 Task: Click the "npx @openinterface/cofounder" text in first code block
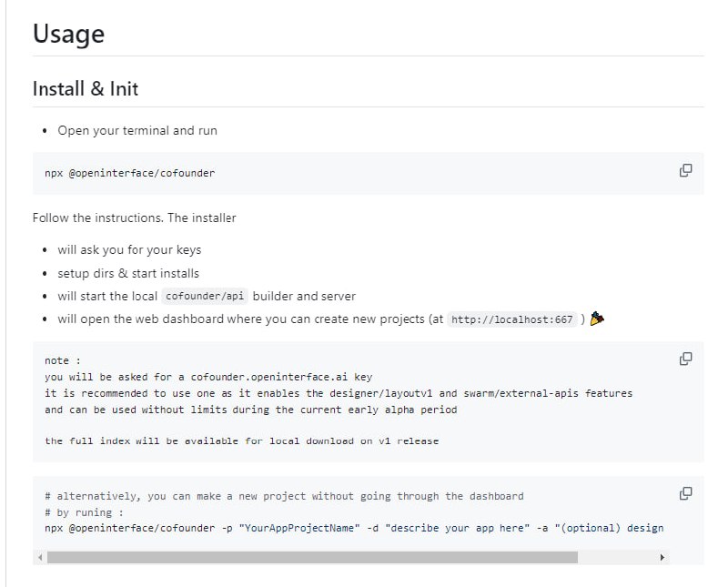coord(129,173)
